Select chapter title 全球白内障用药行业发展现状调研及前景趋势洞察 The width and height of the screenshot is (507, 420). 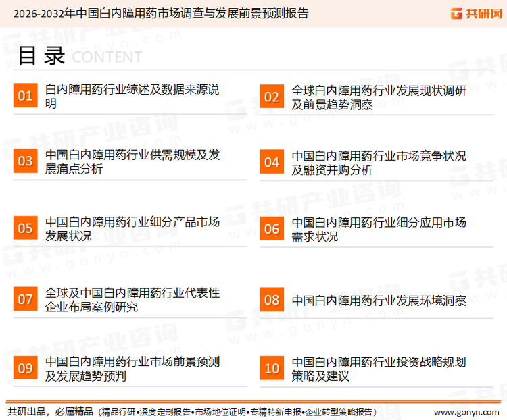(379, 97)
